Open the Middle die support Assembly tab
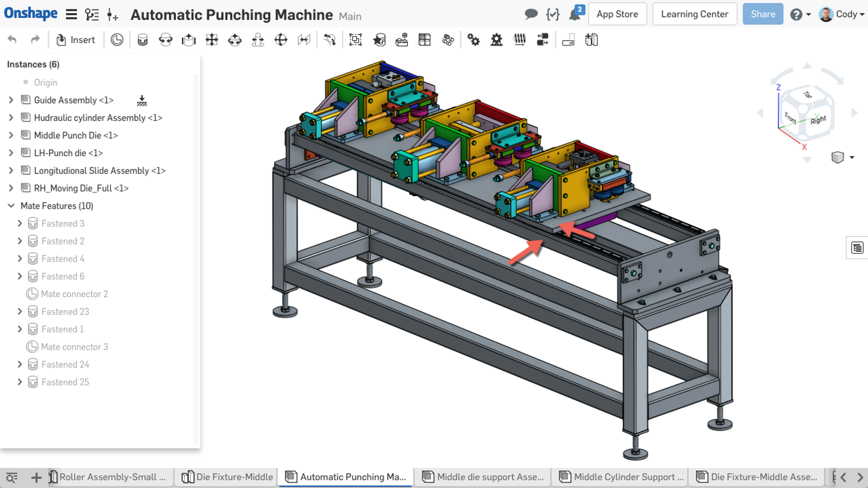868x488 pixels. pyautogui.click(x=483, y=477)
